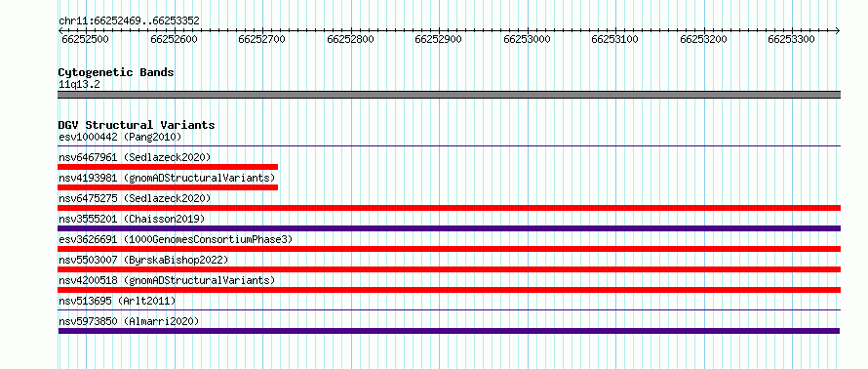Viewport: 868px width, 369px height.
Task: Click ruler position 66253300
Action: point(792,39)
